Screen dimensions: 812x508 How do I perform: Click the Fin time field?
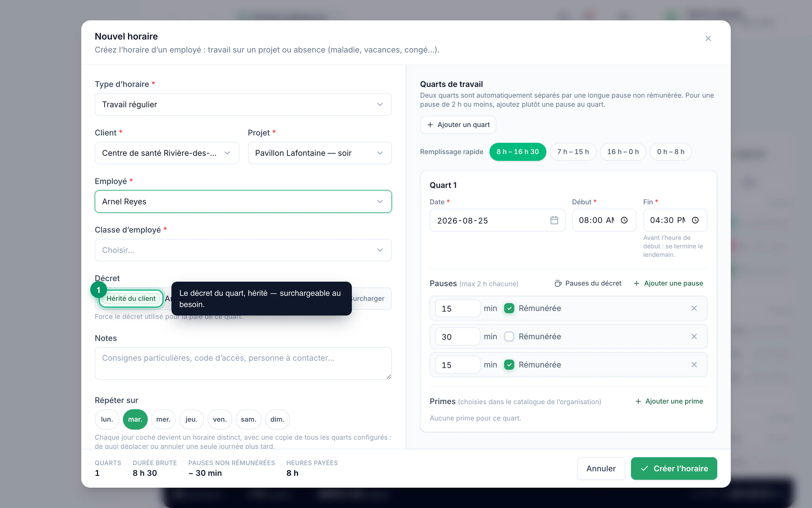(675, 220)
